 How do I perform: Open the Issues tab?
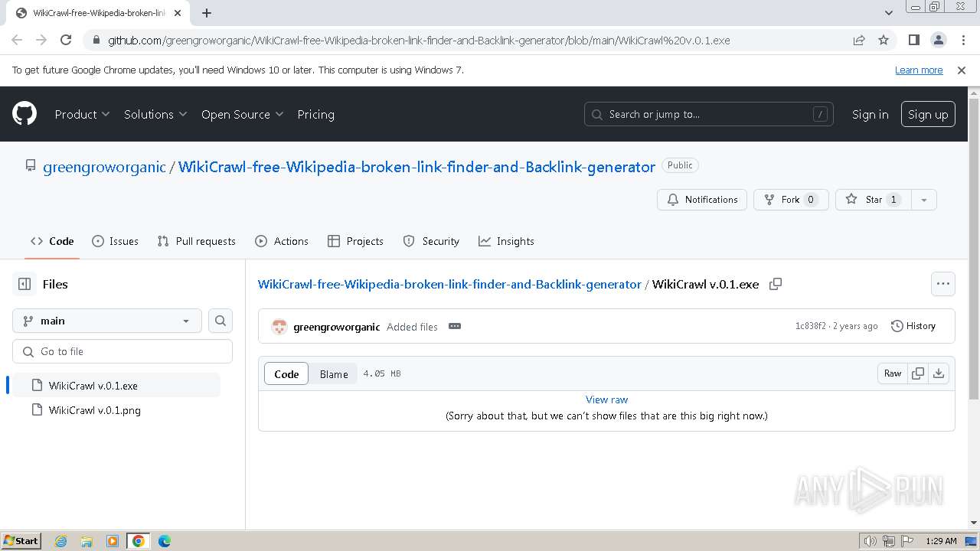[115, 241]
